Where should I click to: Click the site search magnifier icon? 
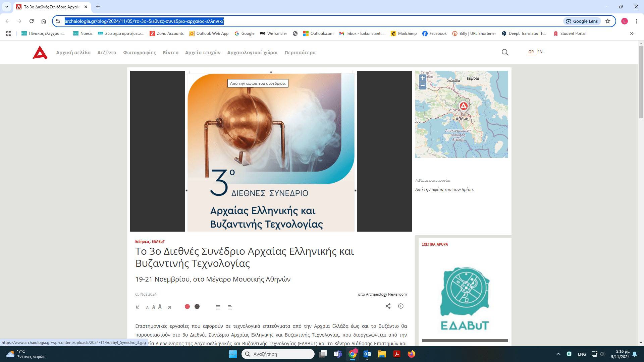click(505, 52)
